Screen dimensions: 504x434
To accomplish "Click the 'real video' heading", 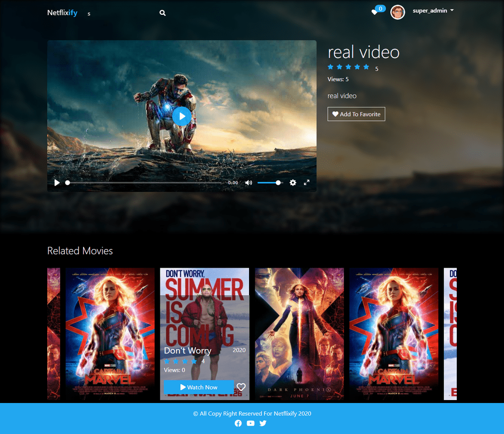I will point(364,52).
